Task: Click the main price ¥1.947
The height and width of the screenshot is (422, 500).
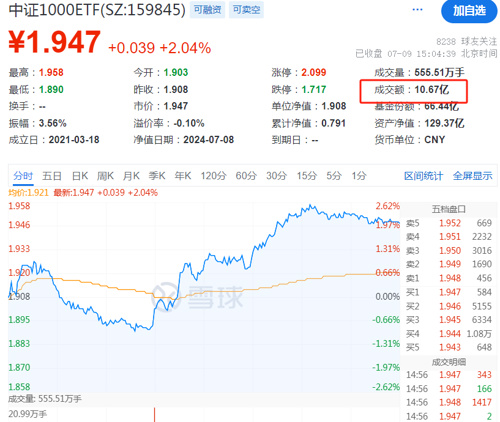Action: click(x=54, y=42)
